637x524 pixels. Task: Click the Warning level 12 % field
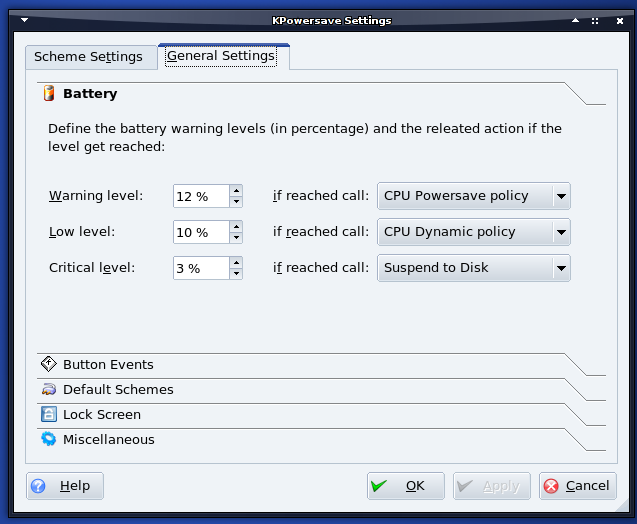tap(202, 196)
